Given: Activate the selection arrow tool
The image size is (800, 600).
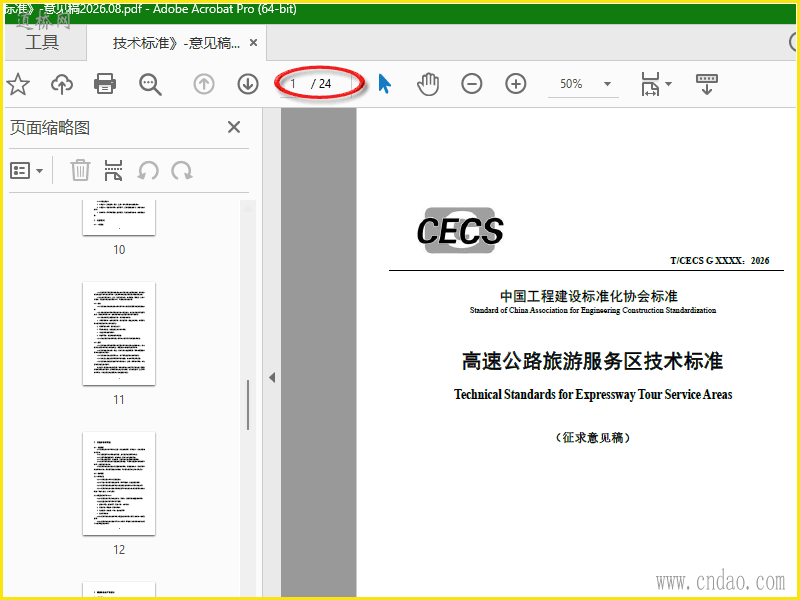Looking at the screenshot, I should point(384,84).
